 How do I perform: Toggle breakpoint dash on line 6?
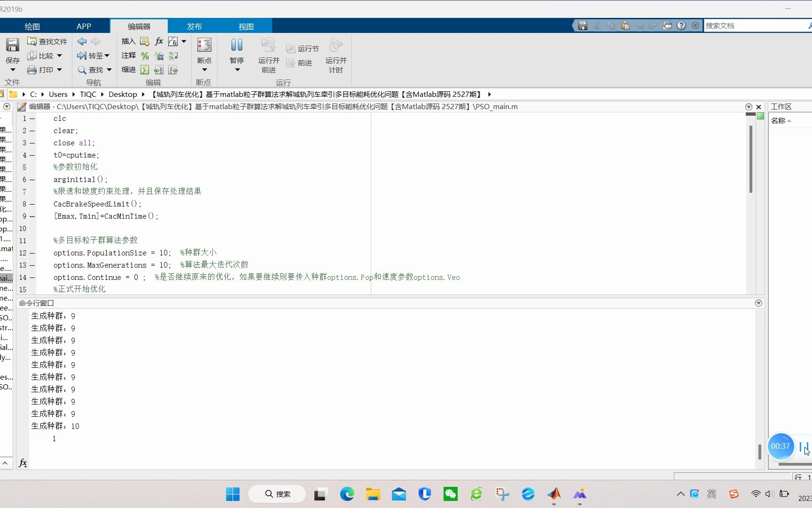(x=32, y=180)
